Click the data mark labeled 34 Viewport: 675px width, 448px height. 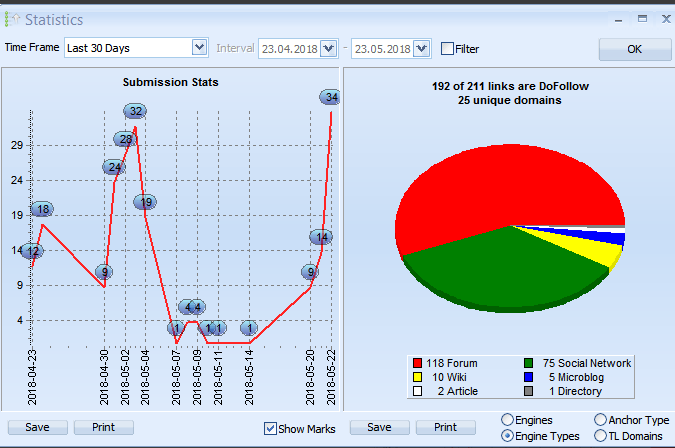(331, 97)
